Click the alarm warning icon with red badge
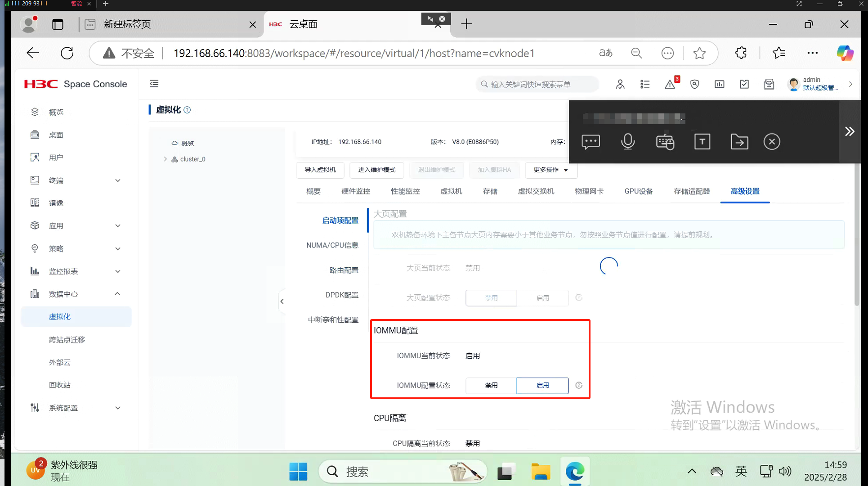 click(670, 84)
